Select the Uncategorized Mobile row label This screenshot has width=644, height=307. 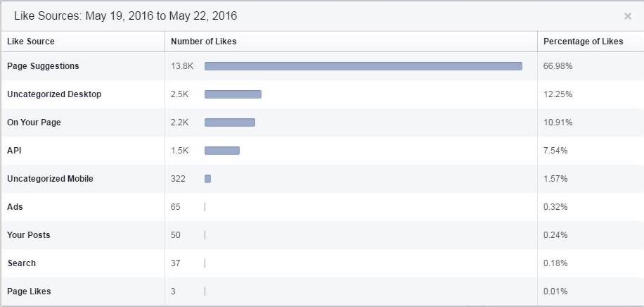[50, 179]
